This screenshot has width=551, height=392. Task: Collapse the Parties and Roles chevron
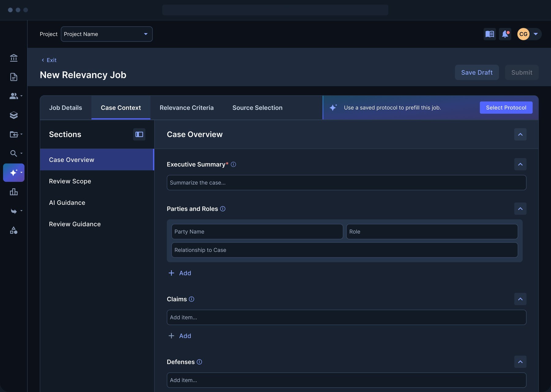(520, 209)
